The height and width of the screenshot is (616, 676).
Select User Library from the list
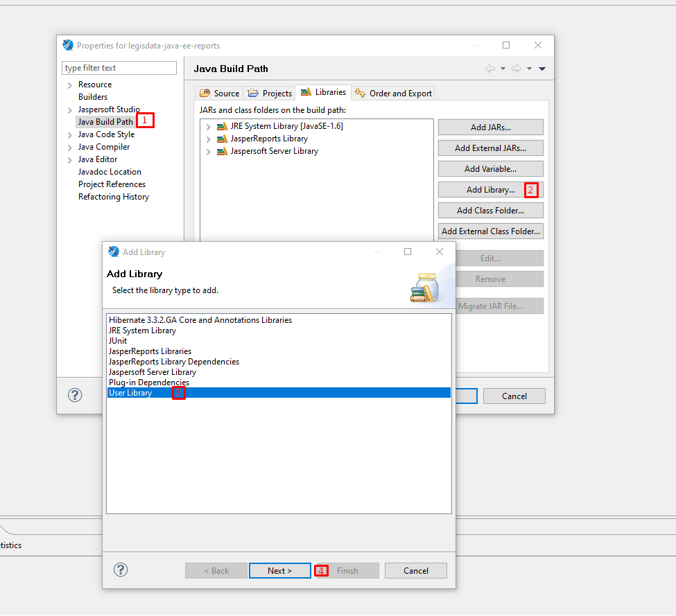[x=130, y=393]
